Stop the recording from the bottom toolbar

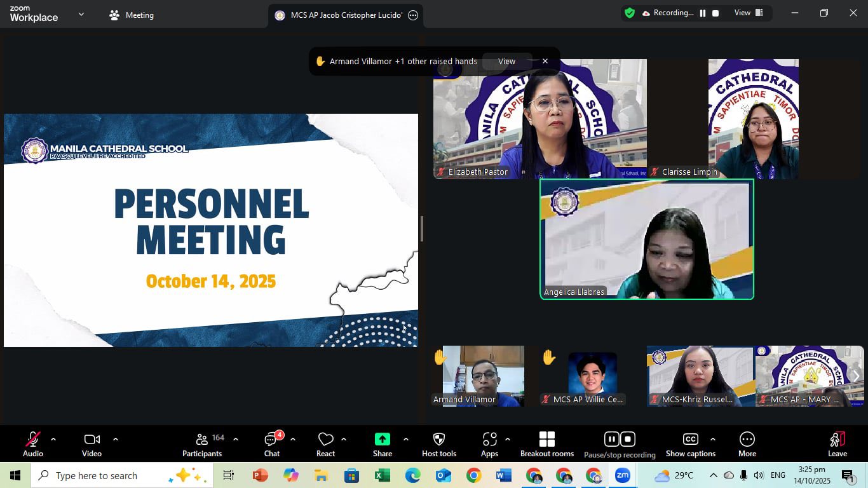pyautogui.click(x=628, y=439)
